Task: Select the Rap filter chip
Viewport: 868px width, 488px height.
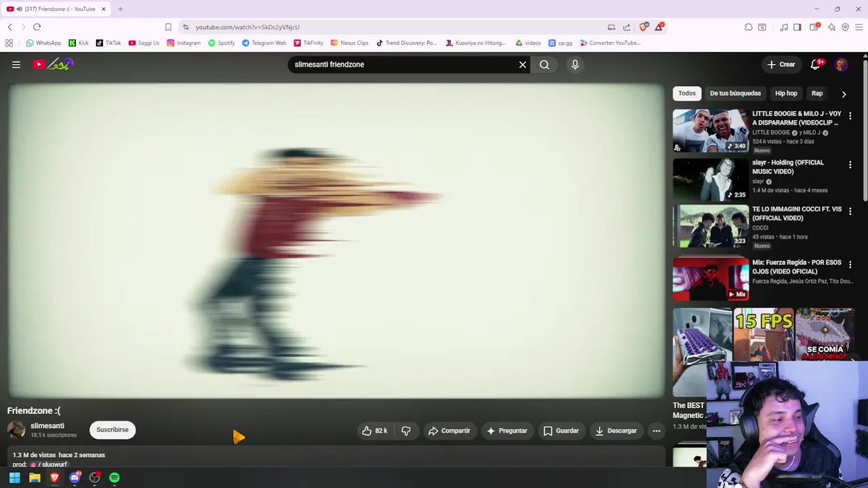Action: point(817,94)
